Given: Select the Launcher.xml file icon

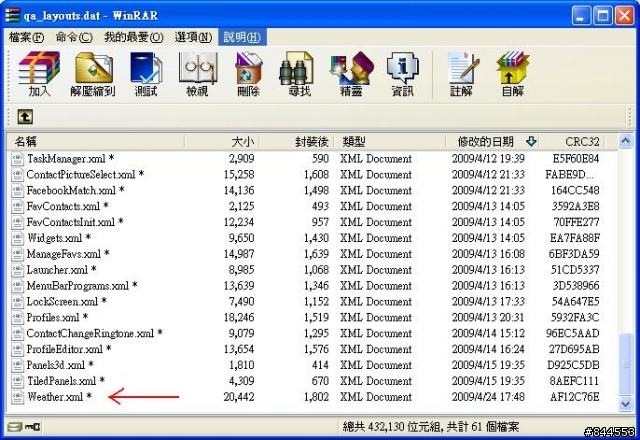Looking at the screenshot, I should pos(18,270).
